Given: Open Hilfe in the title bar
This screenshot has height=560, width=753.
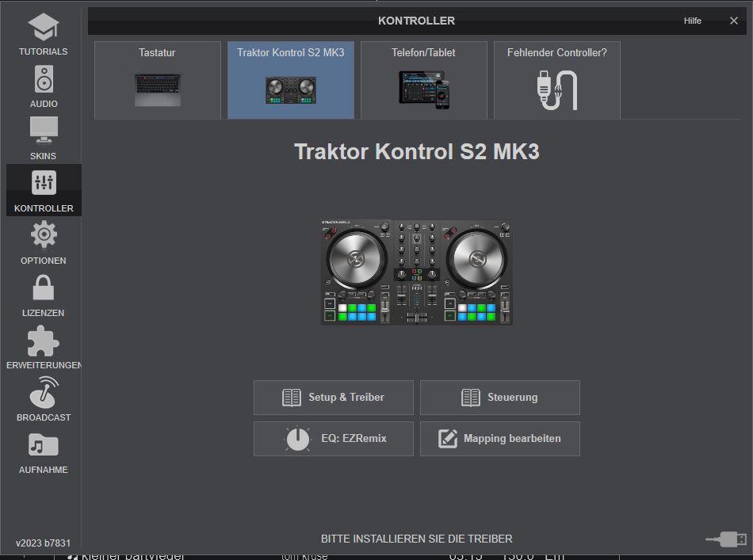Looking at the screenshot, I should tap(693, 21).
